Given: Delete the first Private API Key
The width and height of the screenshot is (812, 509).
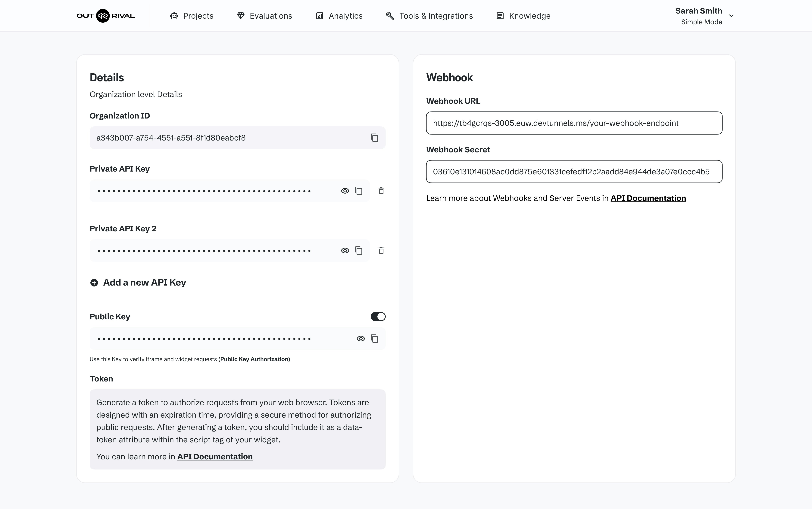Looking at the screenshot, I should pos(381,191).
